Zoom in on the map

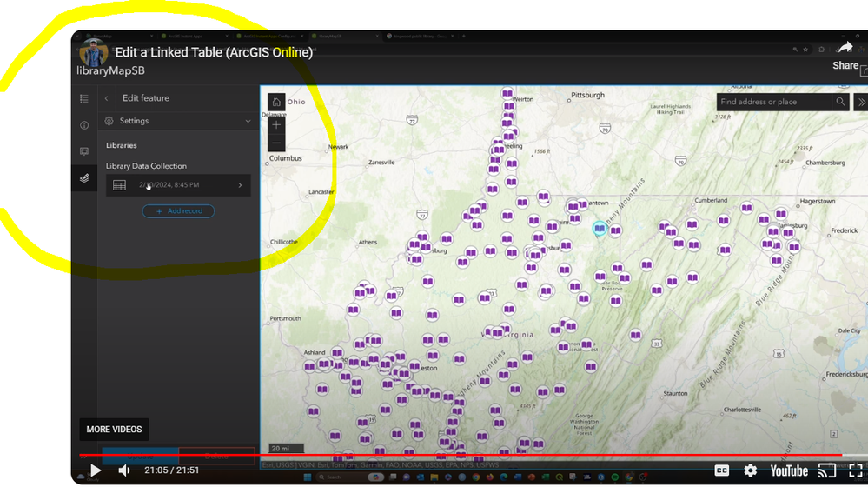coord(276,125)
